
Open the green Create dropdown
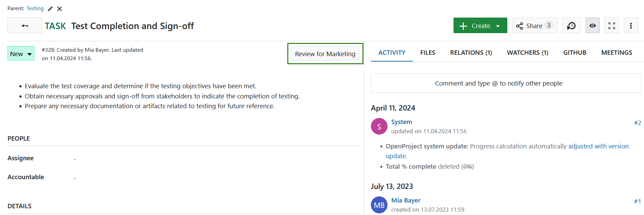pyautogui.click(x=480, y=26)
